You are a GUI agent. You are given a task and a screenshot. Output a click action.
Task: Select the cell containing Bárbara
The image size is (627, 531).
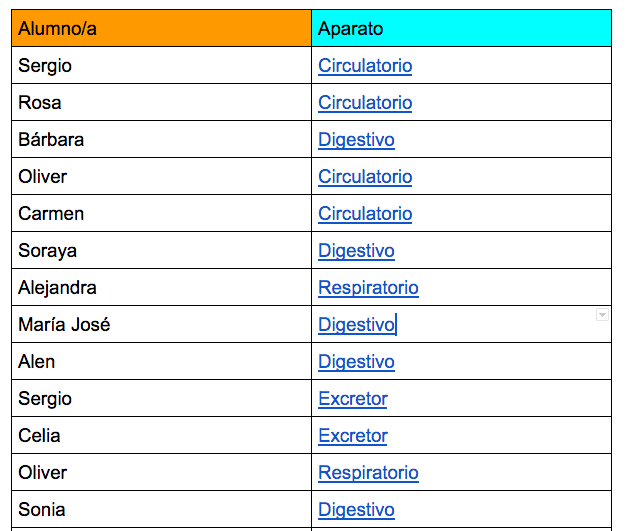tap(161, 140)
